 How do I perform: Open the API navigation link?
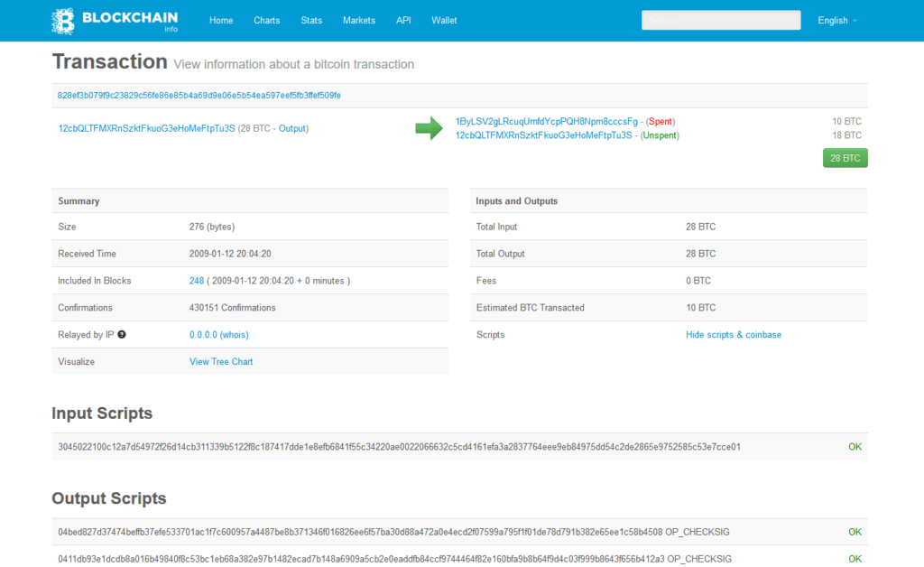[403, 20]
